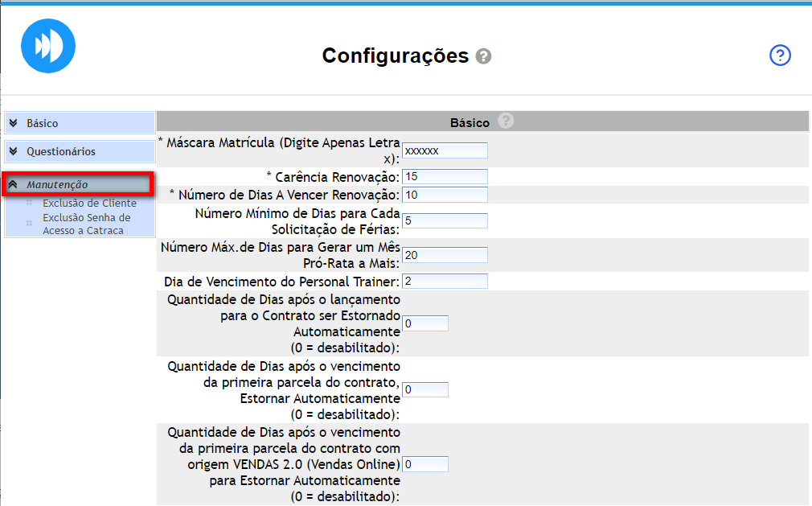Click Solicitação de Férias minimum days field
812x506 pixels.
tap(445, 220)
